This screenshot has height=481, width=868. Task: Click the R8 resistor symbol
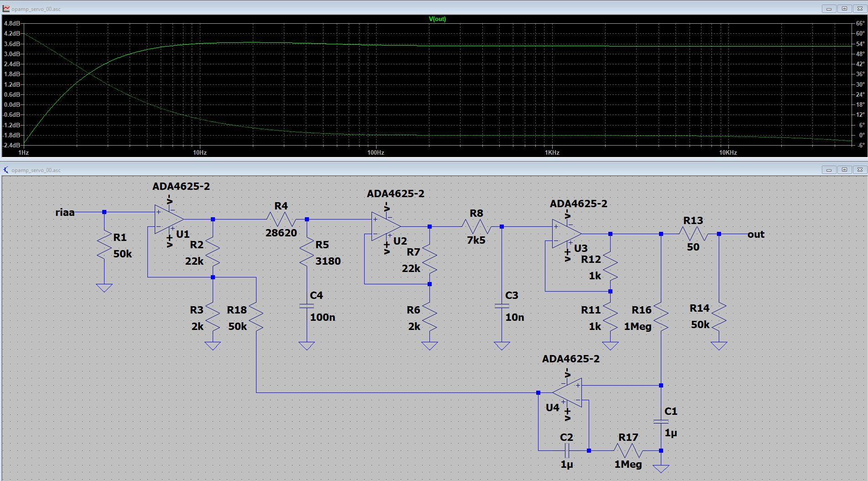(x=476, y=227)
